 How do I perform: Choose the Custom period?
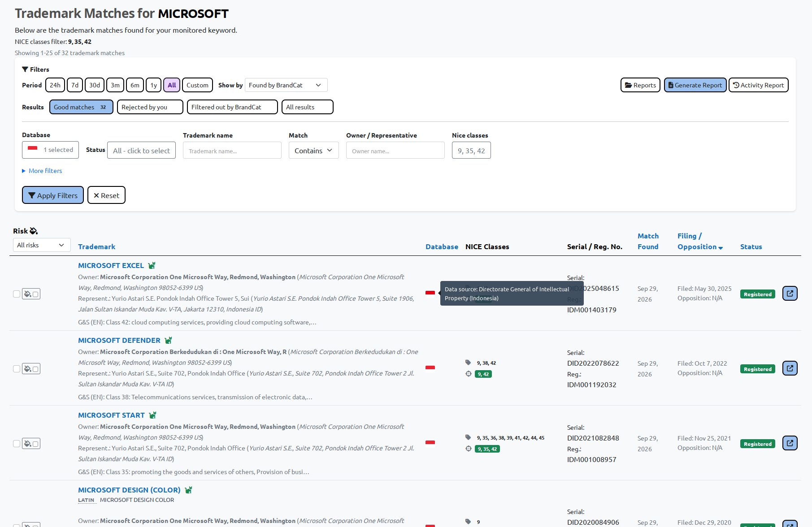click(x=197, y=85)
